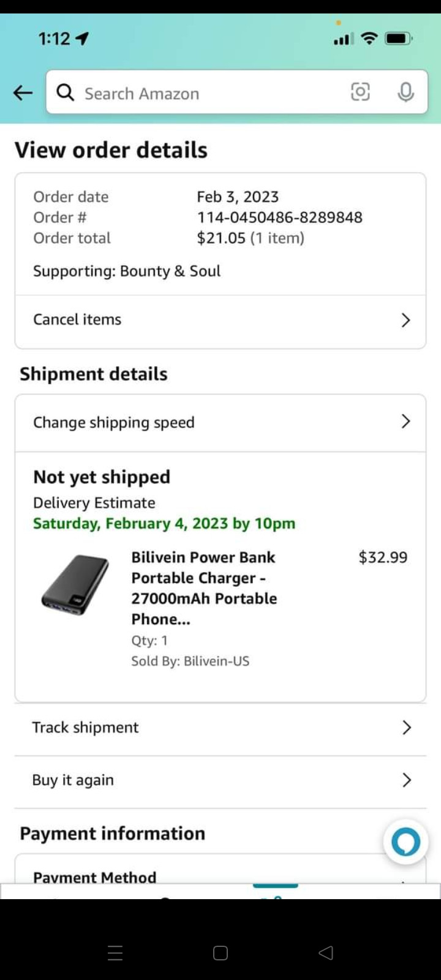This screenshot has width=441, height=980.
Task: Expand Change shipping speed chevron
Action: pos(405,421)
